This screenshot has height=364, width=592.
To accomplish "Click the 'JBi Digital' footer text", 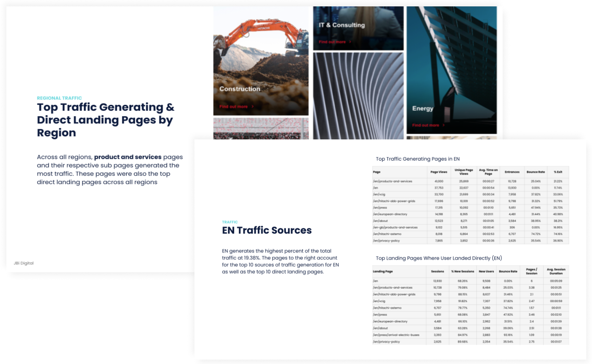I will (x=24, y=263).
